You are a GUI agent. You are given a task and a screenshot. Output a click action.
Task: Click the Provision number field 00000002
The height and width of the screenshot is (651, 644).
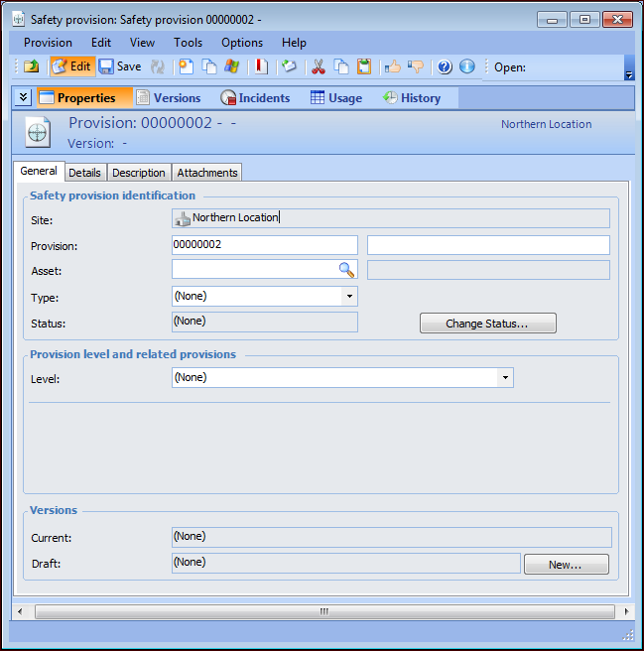[265, 245]
